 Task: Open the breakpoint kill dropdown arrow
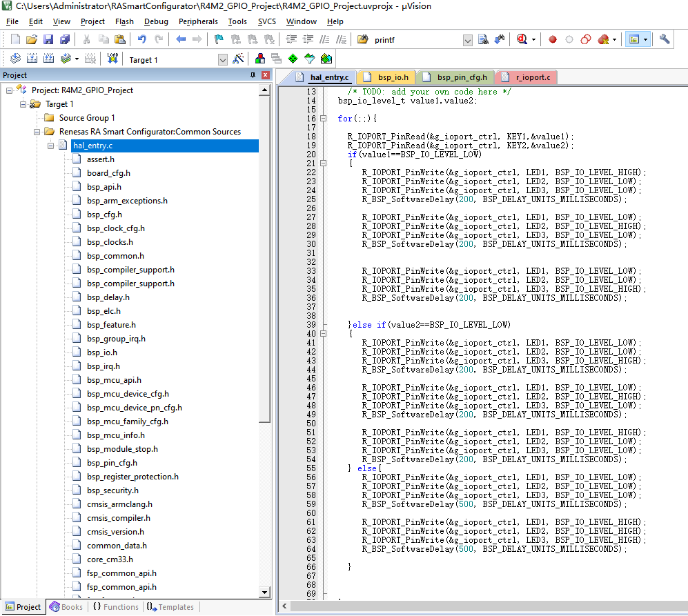(614, 39)
